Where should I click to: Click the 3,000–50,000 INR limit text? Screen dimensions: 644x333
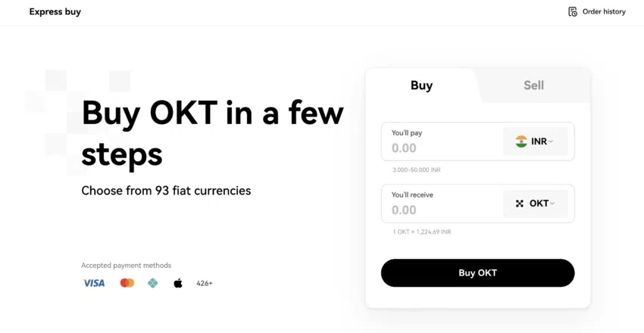pyautogui.click(x=416, y=170)
